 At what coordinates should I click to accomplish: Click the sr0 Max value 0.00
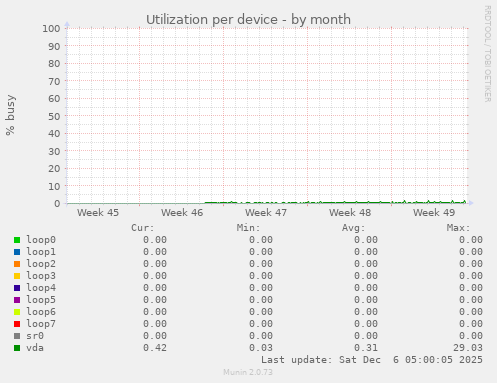coord(471,336)
